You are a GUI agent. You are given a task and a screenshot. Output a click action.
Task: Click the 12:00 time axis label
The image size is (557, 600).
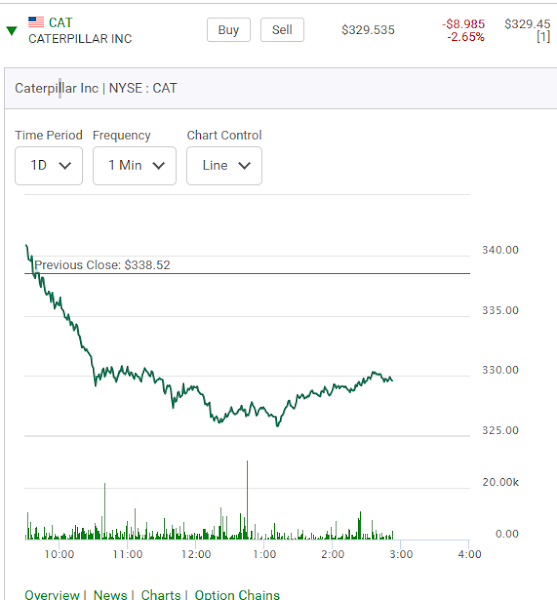(196, 554)
